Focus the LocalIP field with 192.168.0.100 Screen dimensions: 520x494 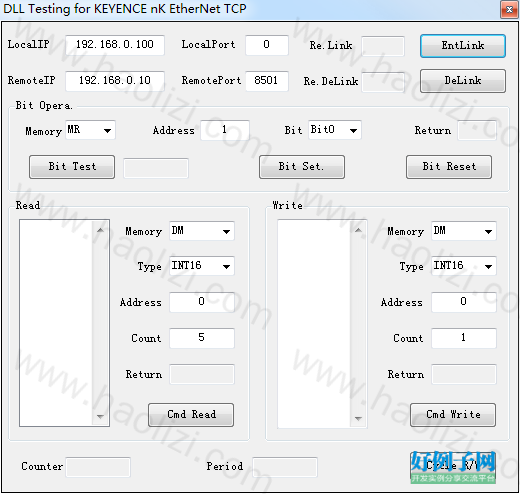pos(115,45)
